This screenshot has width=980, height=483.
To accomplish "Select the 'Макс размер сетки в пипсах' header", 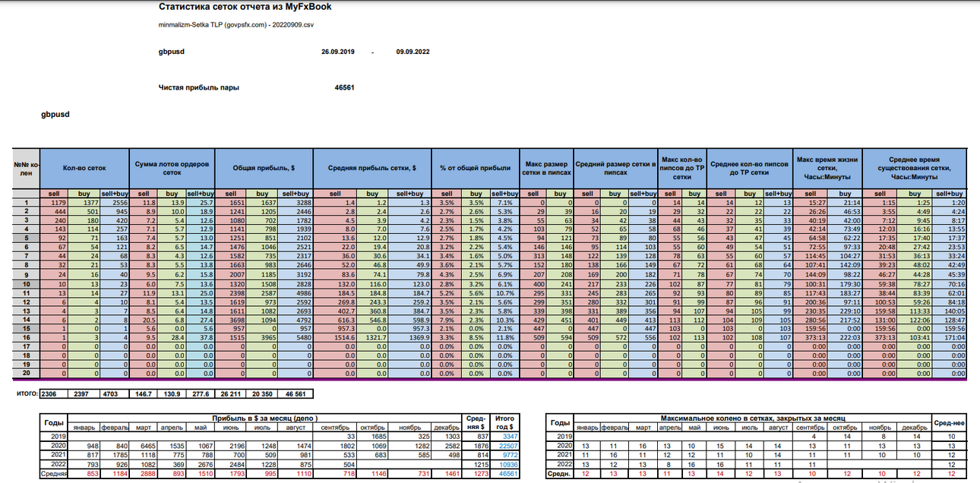I will click(548, 167).
